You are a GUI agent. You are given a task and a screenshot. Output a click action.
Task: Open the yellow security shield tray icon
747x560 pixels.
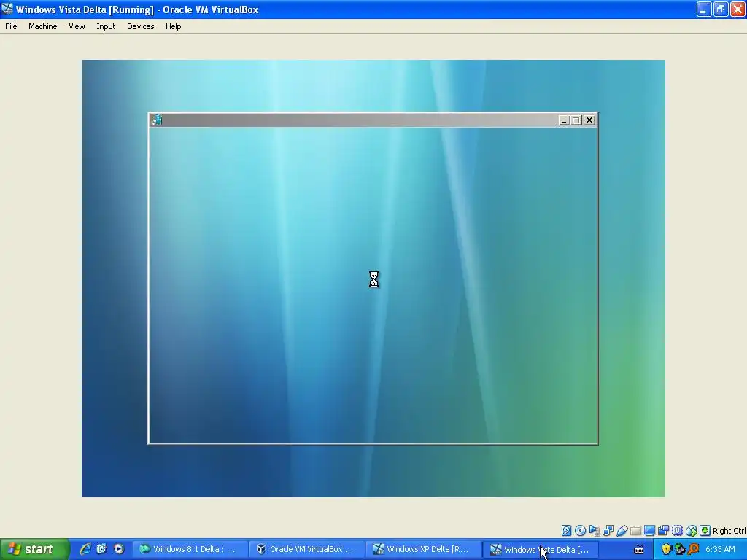pos(666,550)
